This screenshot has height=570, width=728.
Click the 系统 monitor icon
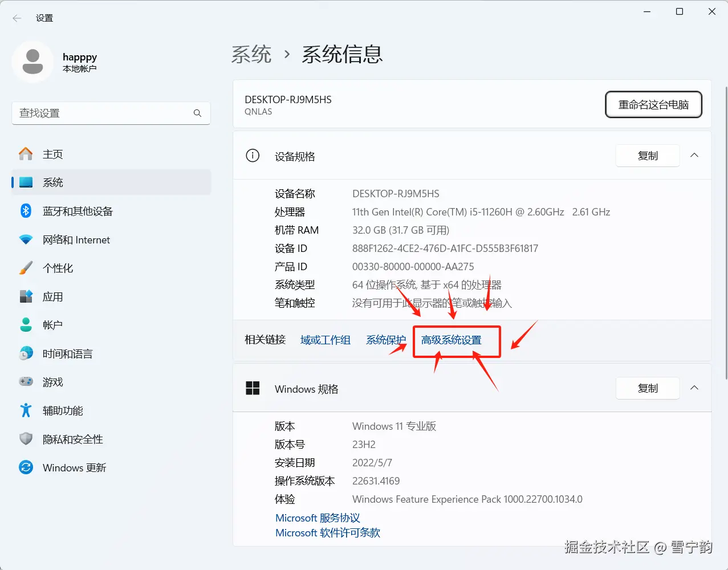pyautogui.click(x=26, y=182)
